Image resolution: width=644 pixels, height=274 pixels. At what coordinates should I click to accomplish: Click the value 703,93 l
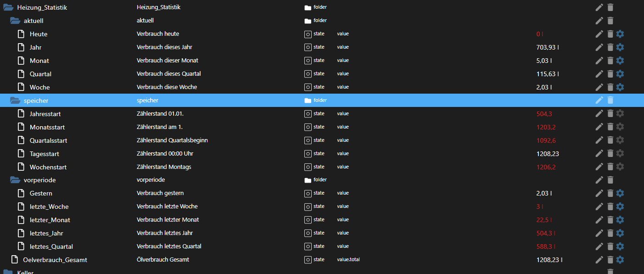(548, 47)
